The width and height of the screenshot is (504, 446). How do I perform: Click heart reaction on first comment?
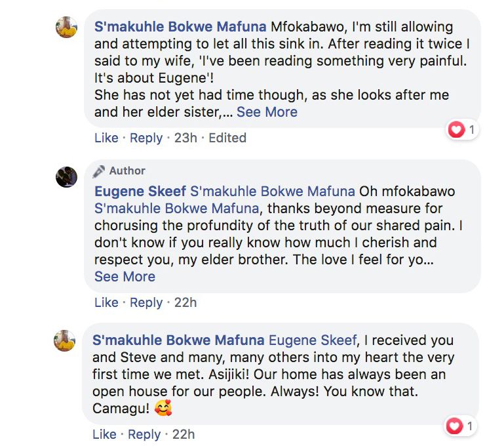point(457,130)
